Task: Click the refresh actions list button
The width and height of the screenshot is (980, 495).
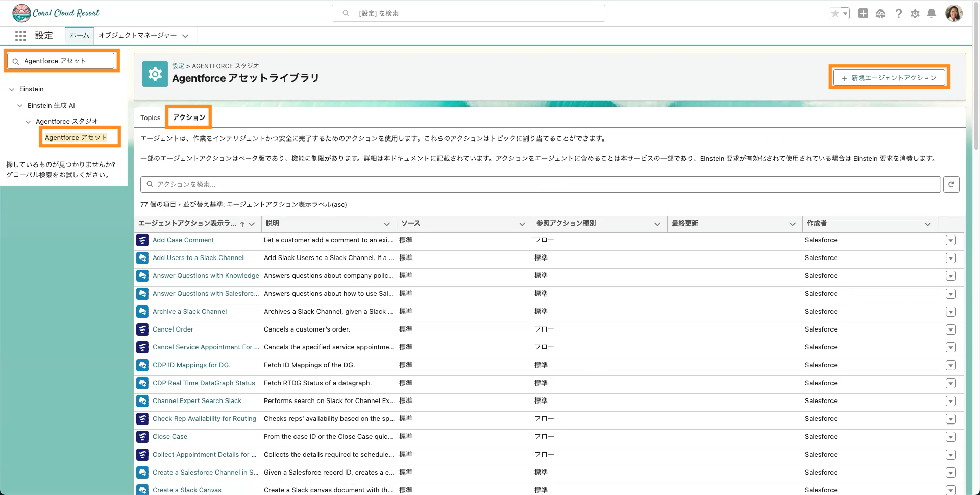Action: (951, 184)
